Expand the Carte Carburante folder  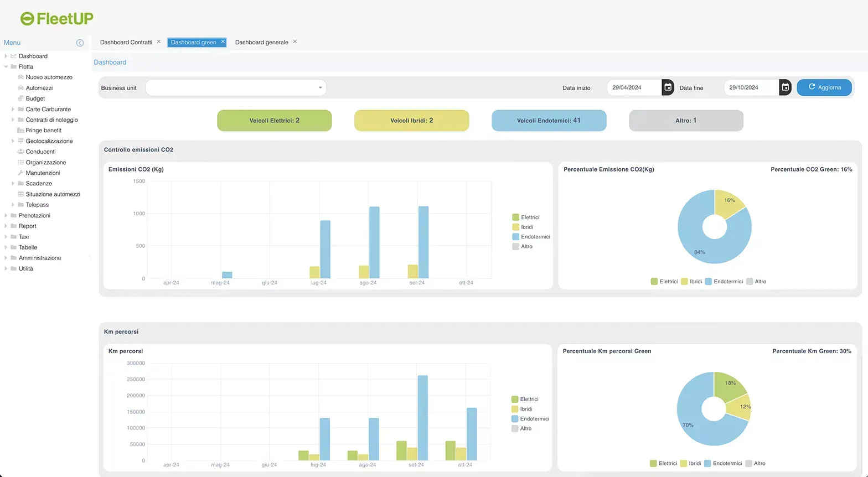coord(13,110)
